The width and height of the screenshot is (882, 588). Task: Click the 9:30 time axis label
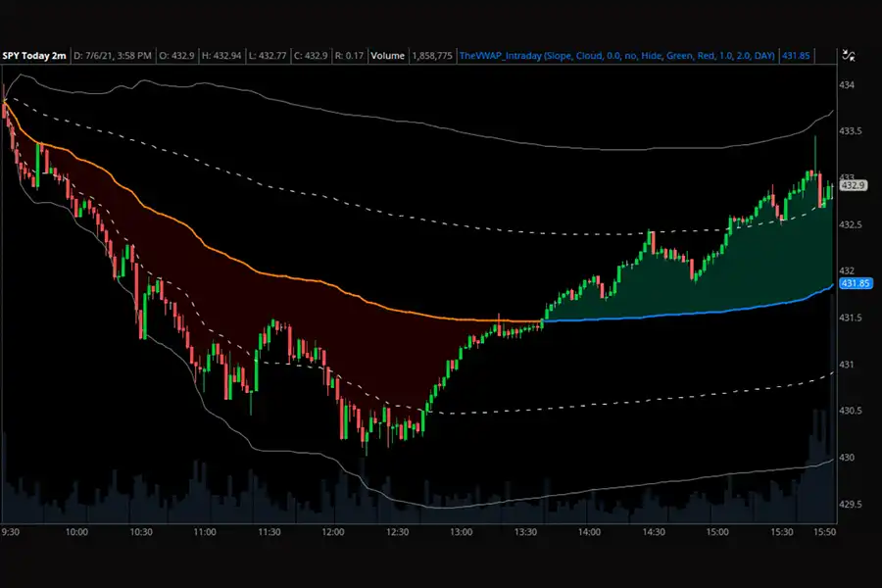(11, 532)
